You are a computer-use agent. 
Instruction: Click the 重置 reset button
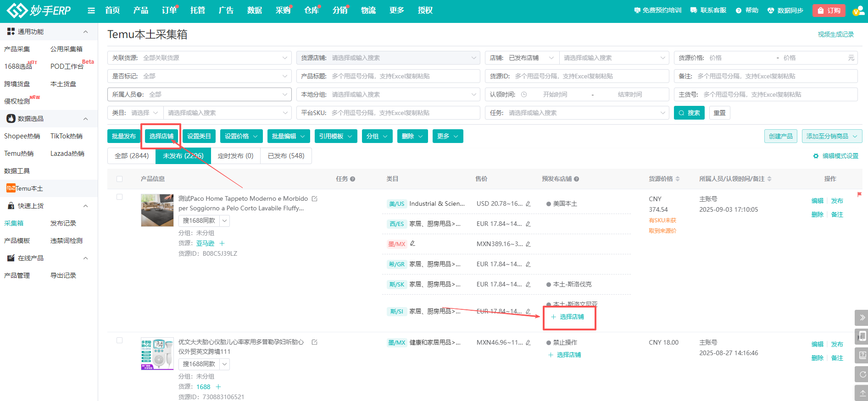[719, 113]
